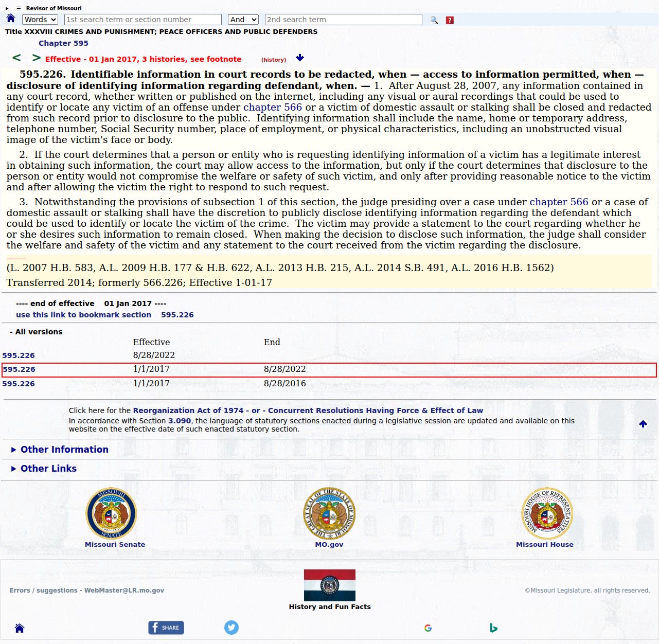659x644 pixels.
Task: Click the Twitter bird icon
Action: 231,628
